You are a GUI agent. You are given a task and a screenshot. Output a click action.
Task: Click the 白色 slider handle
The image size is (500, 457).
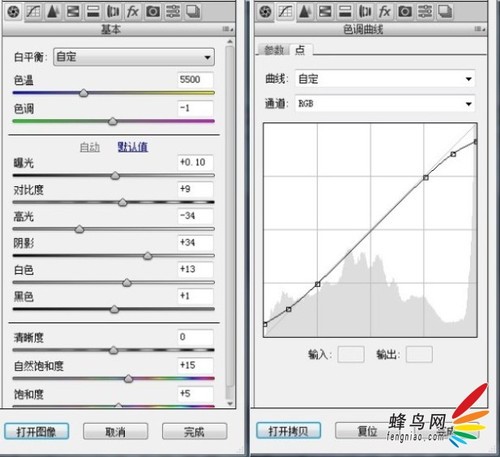point(127,283)
